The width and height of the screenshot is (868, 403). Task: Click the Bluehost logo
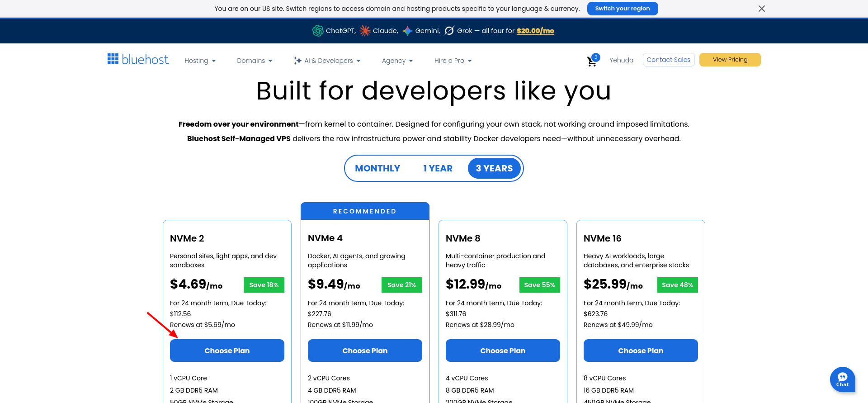(x=138, y=59)
